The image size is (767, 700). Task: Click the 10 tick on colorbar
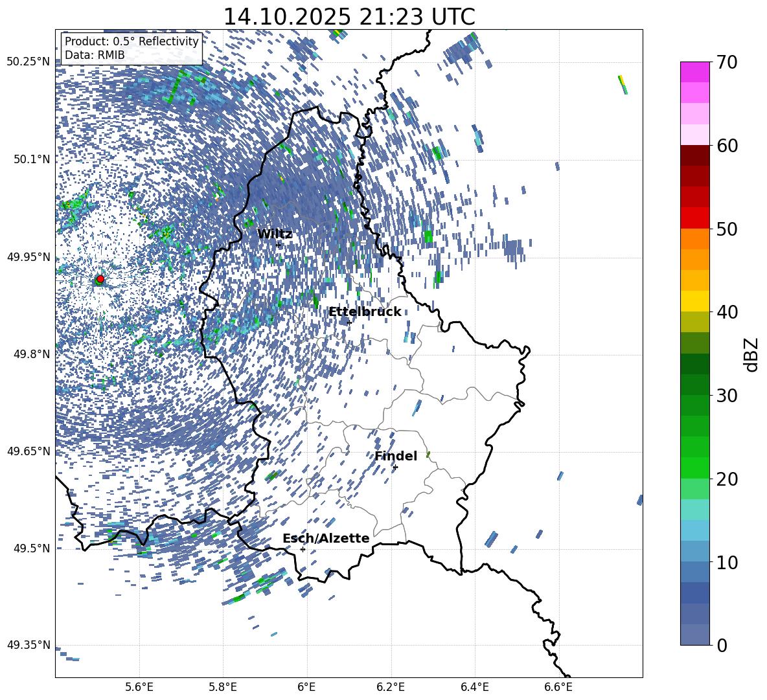click(727, 563)
